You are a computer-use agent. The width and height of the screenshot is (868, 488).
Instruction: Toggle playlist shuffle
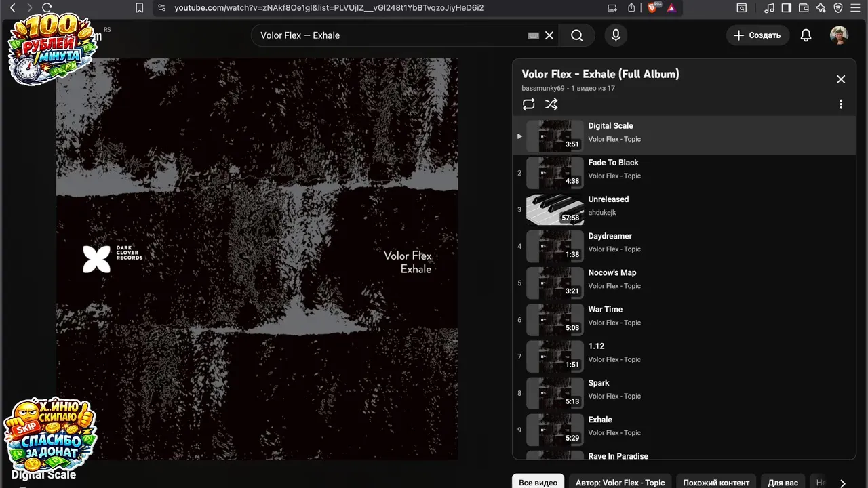[551, 104]
